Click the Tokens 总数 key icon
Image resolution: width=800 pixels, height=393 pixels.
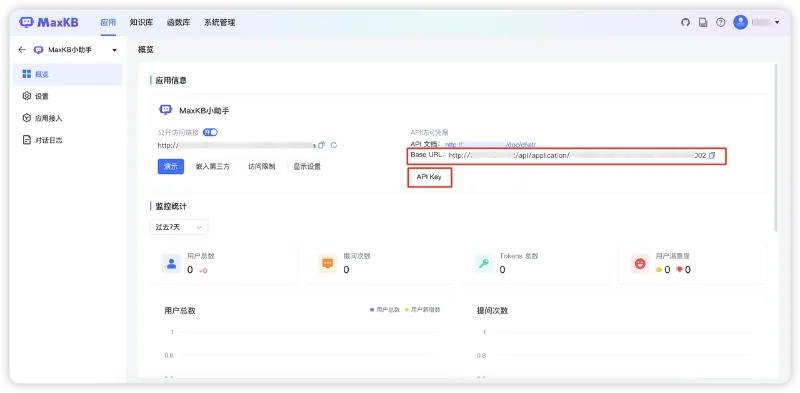pos(484,264)
